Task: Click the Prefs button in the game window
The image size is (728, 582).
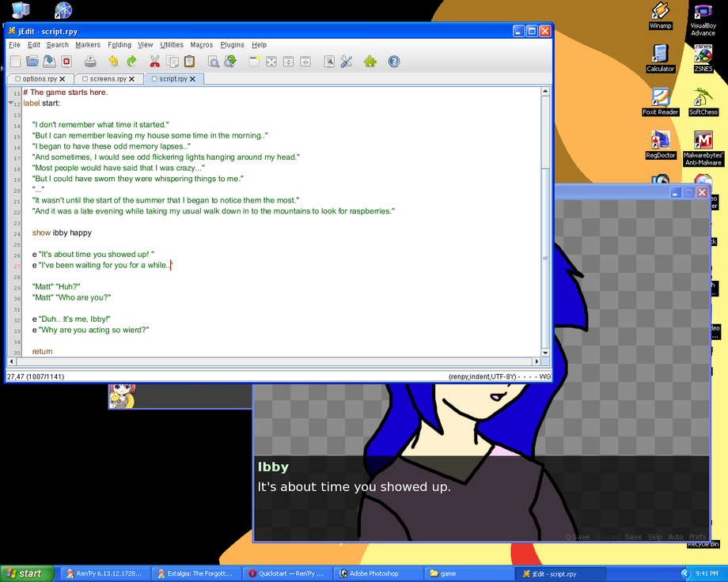Action: (x=697, y=536)
